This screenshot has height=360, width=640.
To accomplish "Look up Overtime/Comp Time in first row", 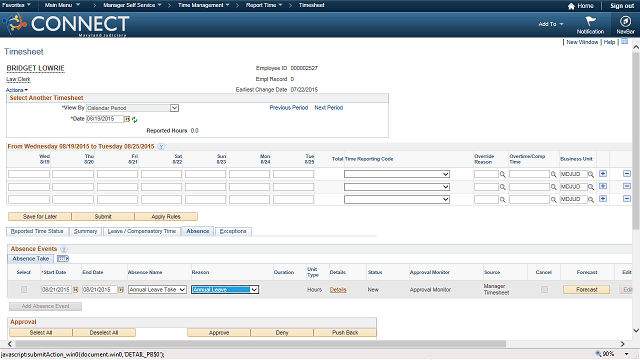I will (x=553, y=174).
